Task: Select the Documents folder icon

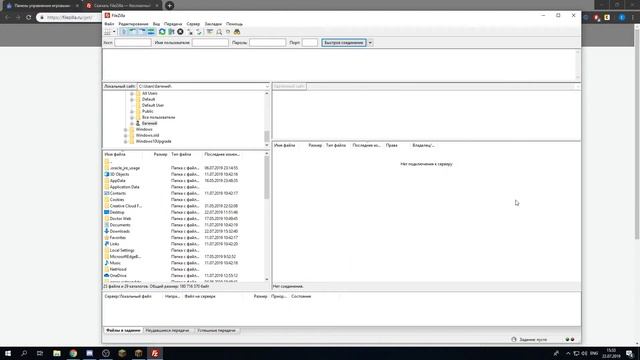Action: [x=107, y=225]
